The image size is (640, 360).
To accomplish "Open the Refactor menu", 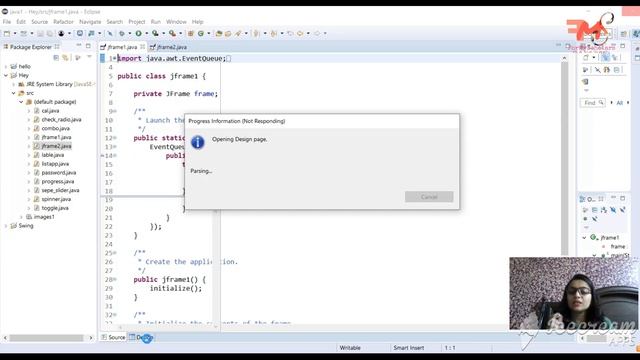I will (x=63, y=22).
